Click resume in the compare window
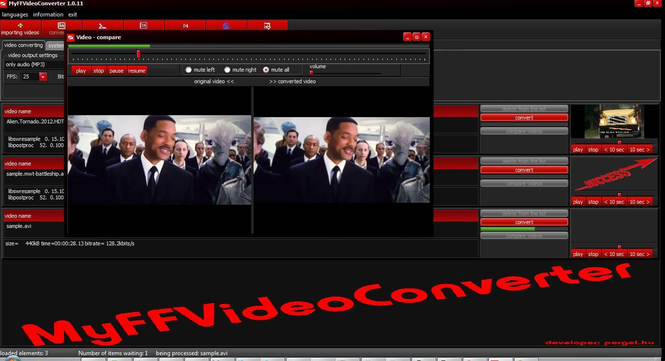Screen dimensions: 665x361 pos(137,70)
